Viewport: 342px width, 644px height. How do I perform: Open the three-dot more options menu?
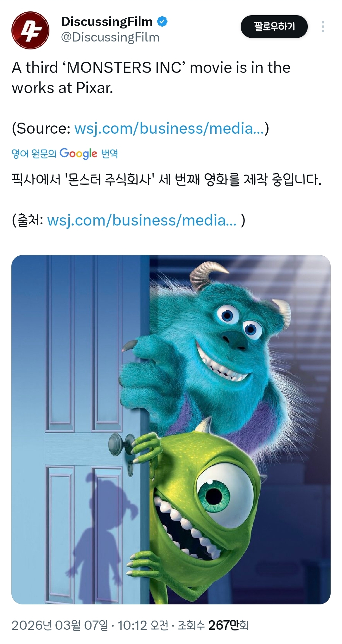tap(323, 27)
